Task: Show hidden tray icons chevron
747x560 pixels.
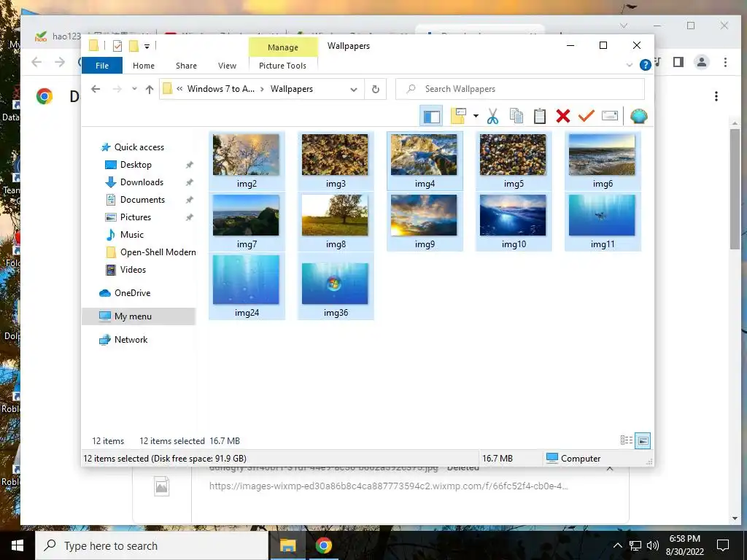Action: (x=617, y=545)
